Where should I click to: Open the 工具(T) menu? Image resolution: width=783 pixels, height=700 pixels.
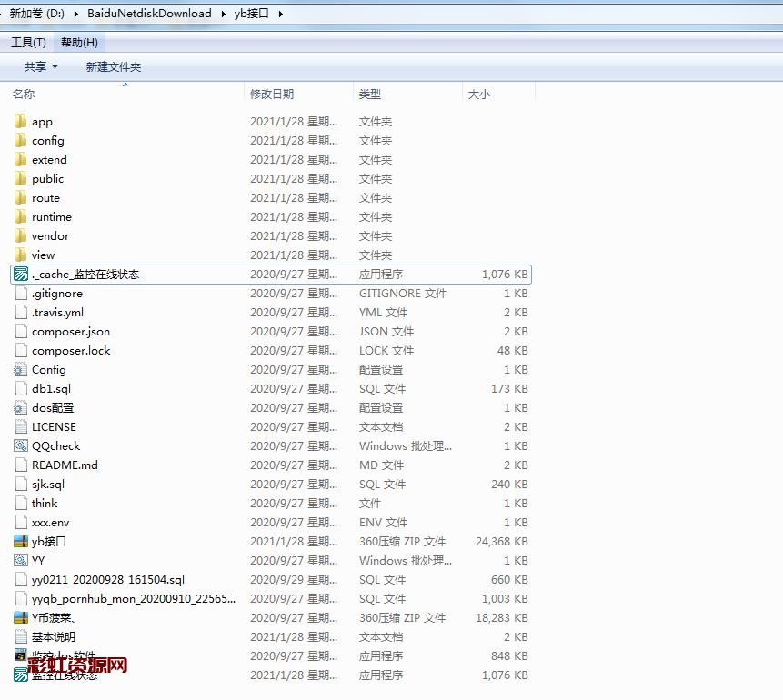click(28, 43)
